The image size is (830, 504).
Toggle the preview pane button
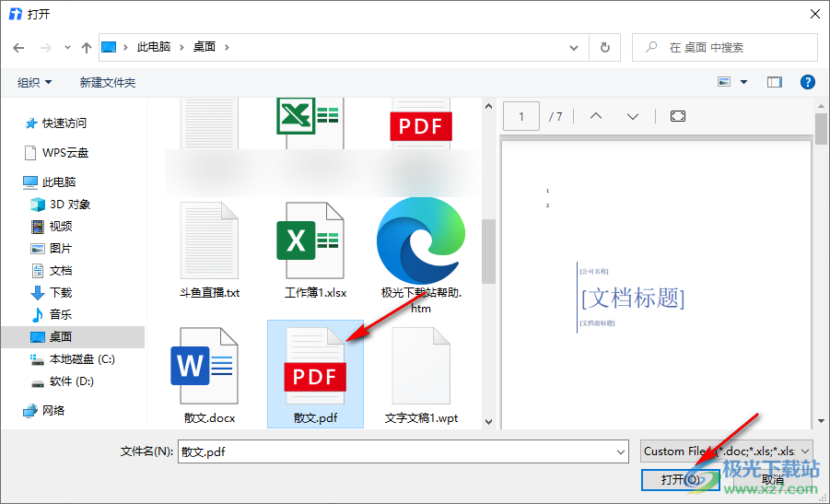point(775,82)
